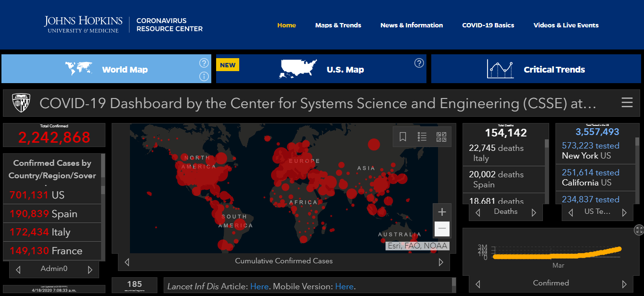The image size is (644, 296).
Task: Expand the Confirmed chart to full view
Action: pos(639,230)
